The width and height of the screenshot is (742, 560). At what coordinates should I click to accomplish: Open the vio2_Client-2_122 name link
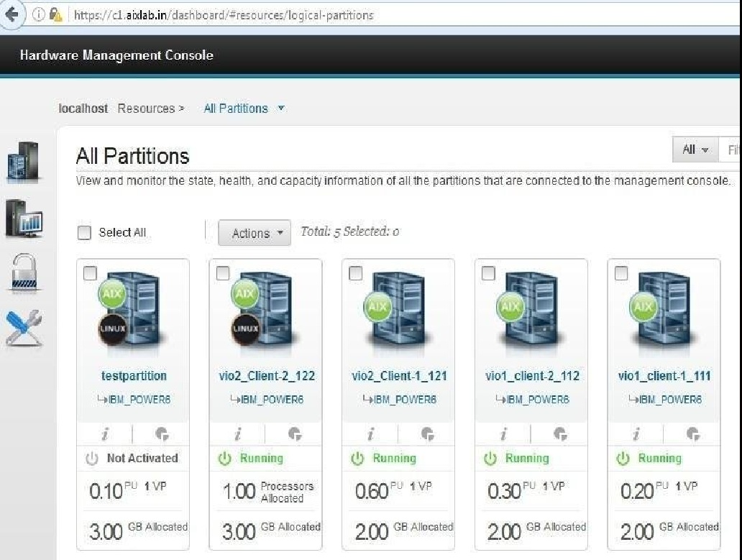pos(267,376)
